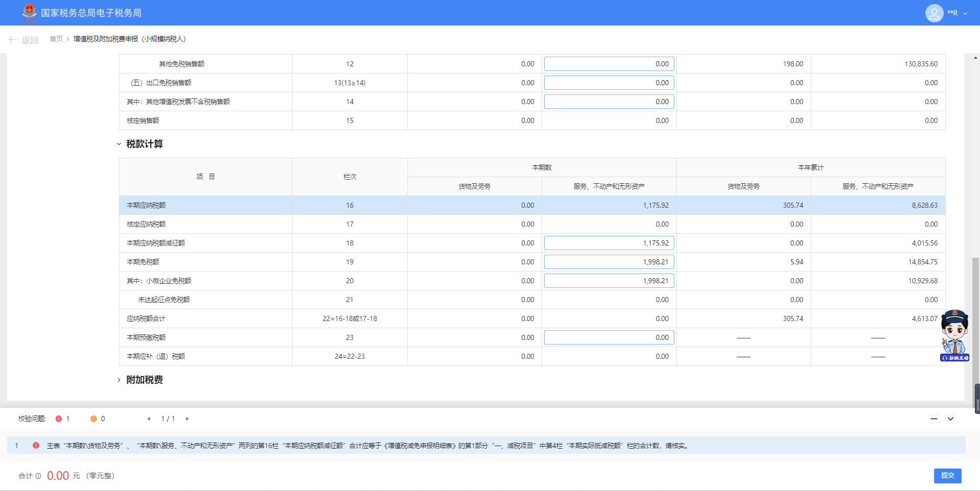This screenshot has width=980, height=491.
Task: Click the row 23 本期预缴税额 input field
Action: click(608, 337)
